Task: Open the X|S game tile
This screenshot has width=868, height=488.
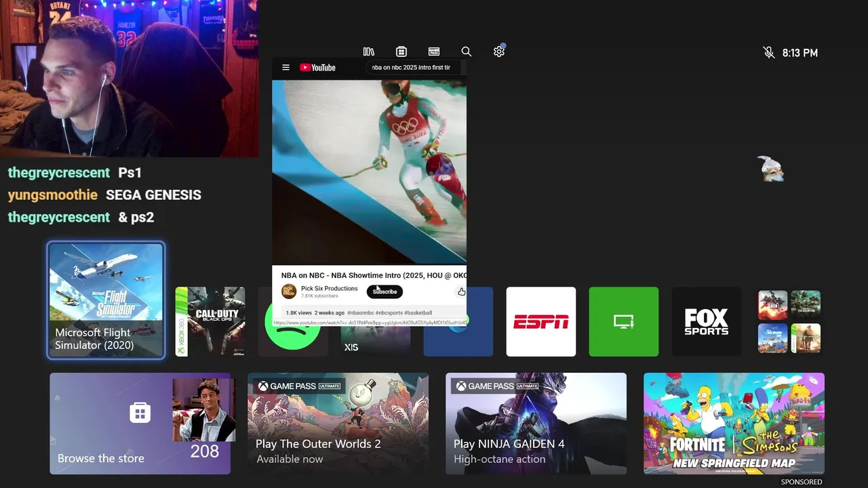Action: point(376,342)
